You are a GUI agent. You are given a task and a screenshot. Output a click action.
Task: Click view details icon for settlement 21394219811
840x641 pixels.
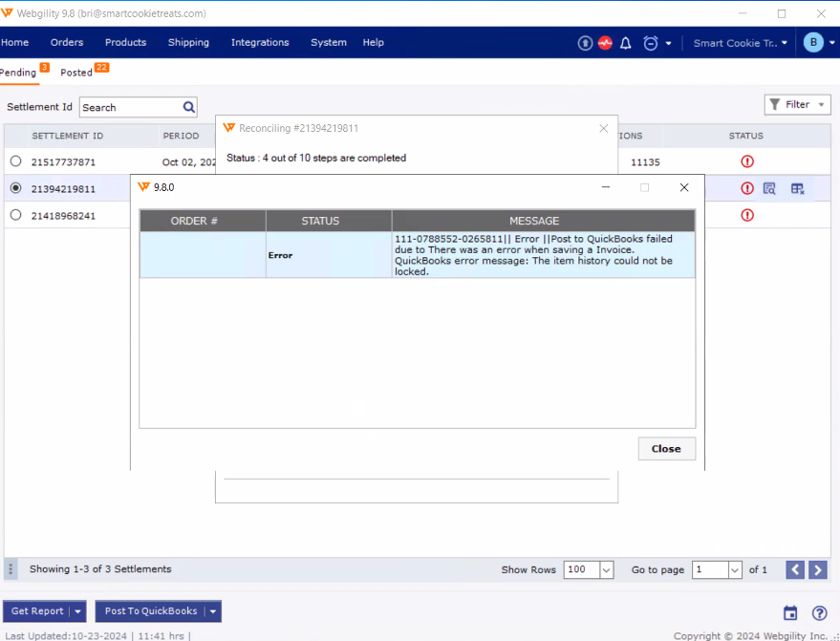click(769, 189)
